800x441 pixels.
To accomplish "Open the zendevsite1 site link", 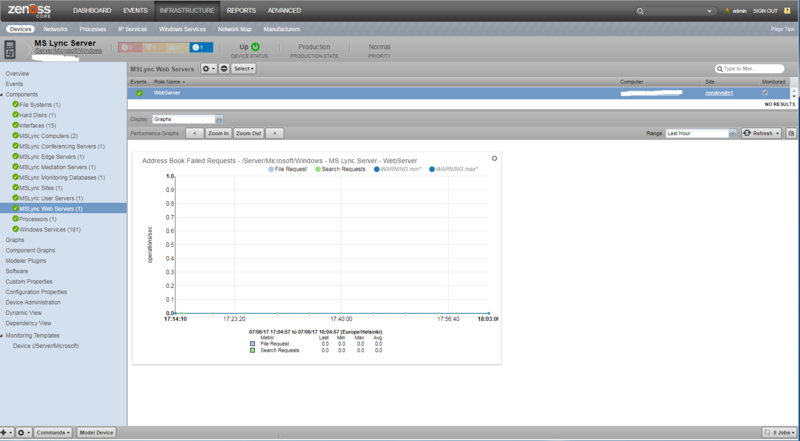I will click(719, 93).
